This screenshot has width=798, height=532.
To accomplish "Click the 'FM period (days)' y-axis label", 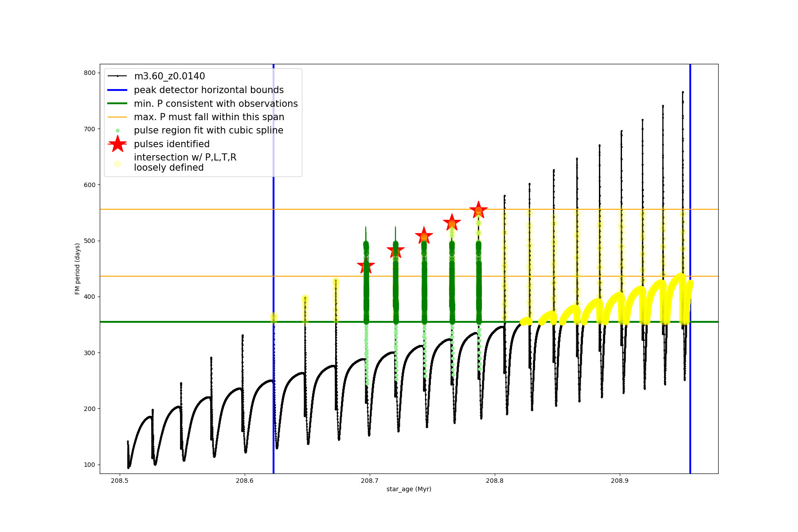I will [78, 269].
